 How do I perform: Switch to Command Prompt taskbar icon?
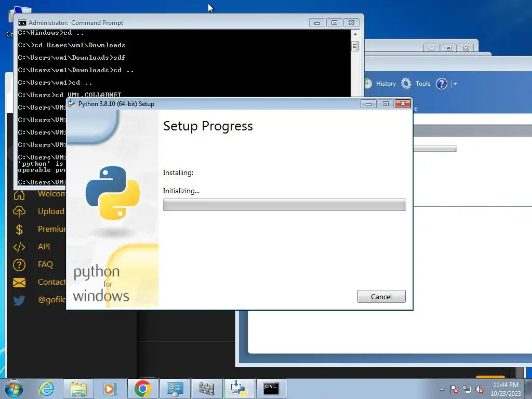click(x=271, y=389)
